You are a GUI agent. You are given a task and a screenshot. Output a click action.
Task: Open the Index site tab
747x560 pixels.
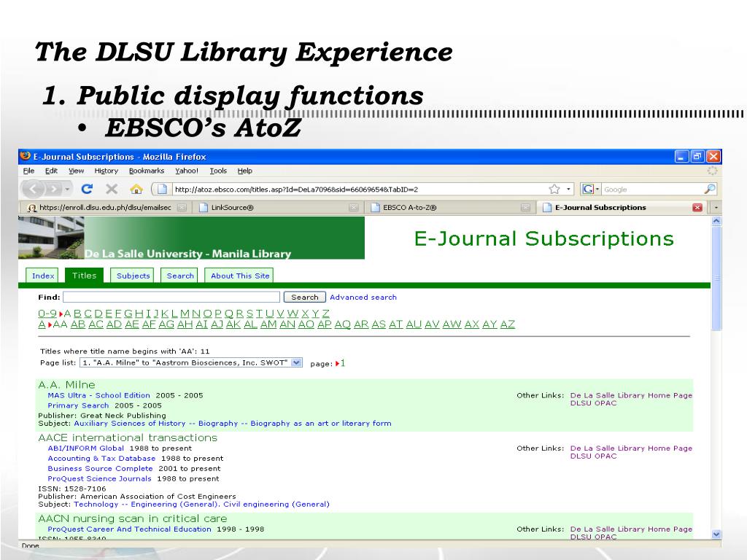point(43,276)
